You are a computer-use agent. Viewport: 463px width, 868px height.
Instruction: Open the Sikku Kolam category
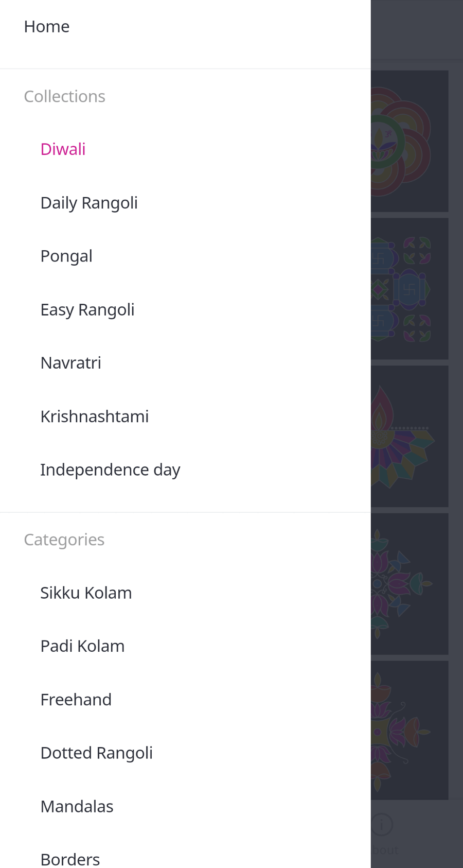coord(86,593)
